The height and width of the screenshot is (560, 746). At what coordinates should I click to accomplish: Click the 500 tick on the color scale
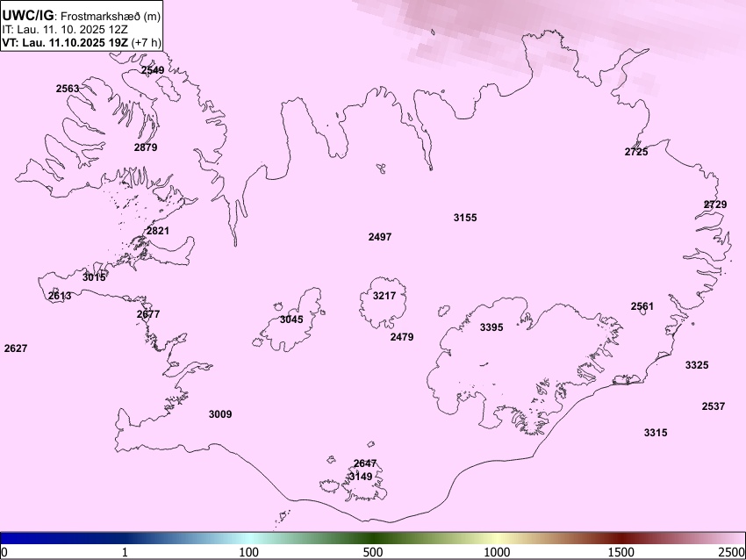click(x=373, y=552)
